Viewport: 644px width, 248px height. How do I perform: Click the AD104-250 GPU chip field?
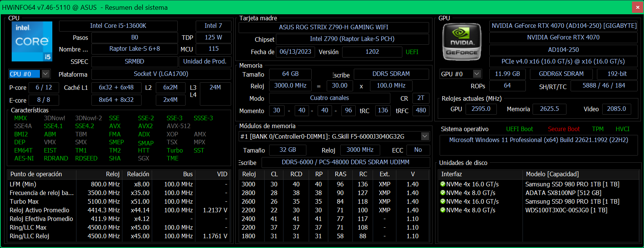(563, 50)
